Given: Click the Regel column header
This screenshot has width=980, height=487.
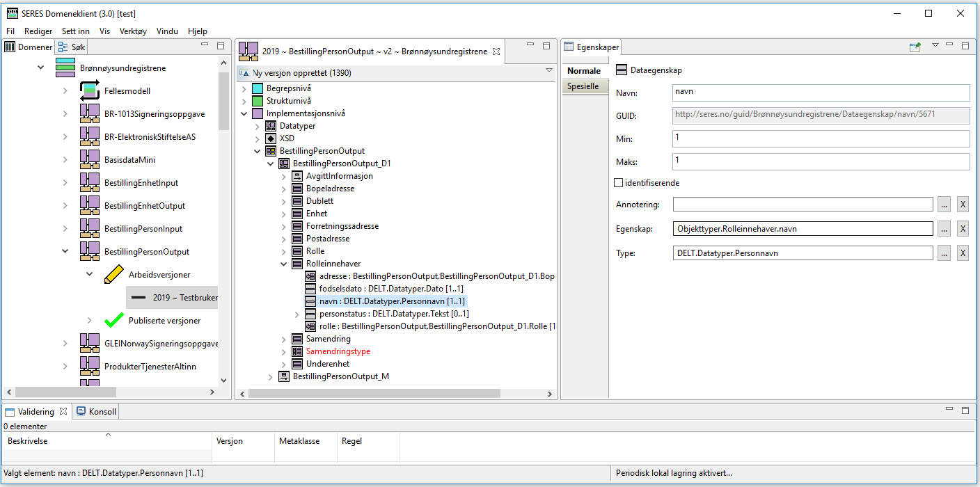Looking at the screenshot, I should tap(367, 441).
